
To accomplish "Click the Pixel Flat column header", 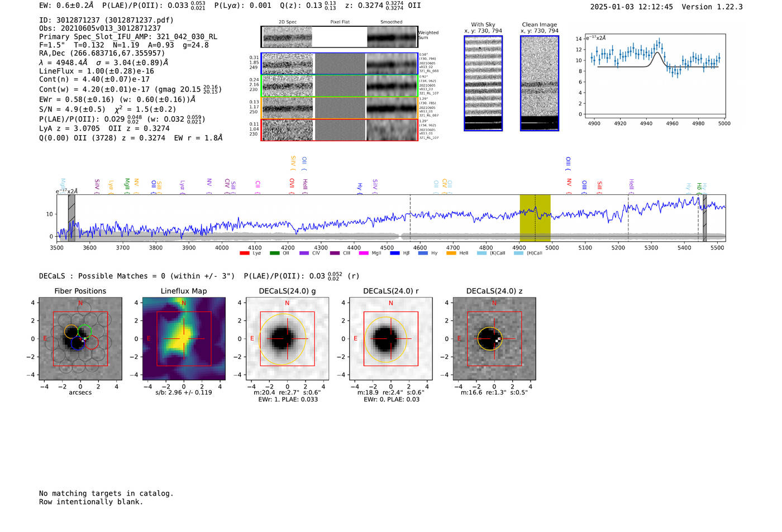I will (x=340, y=22).
